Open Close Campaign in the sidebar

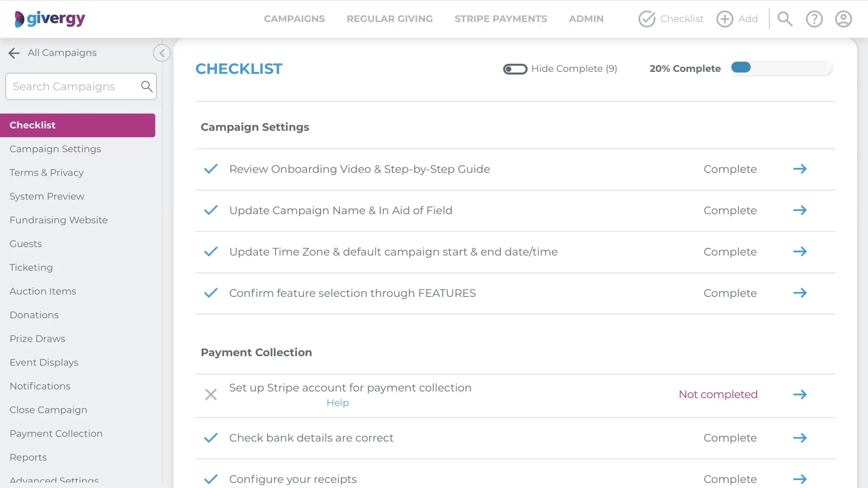[x=48, y=410]
